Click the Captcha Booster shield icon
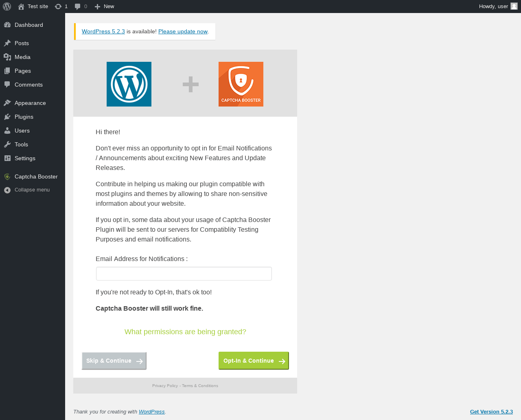521x420 pixels. click(7, 176)
